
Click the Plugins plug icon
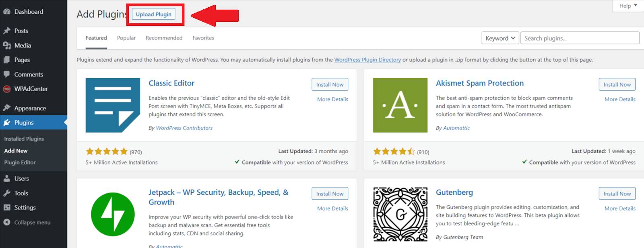[x=7, y=123]
